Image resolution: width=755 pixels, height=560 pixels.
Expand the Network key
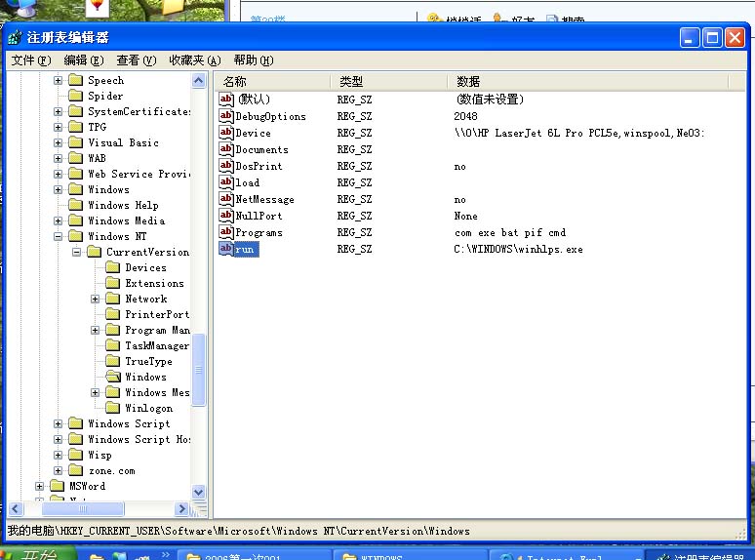(x=95, y=299)
